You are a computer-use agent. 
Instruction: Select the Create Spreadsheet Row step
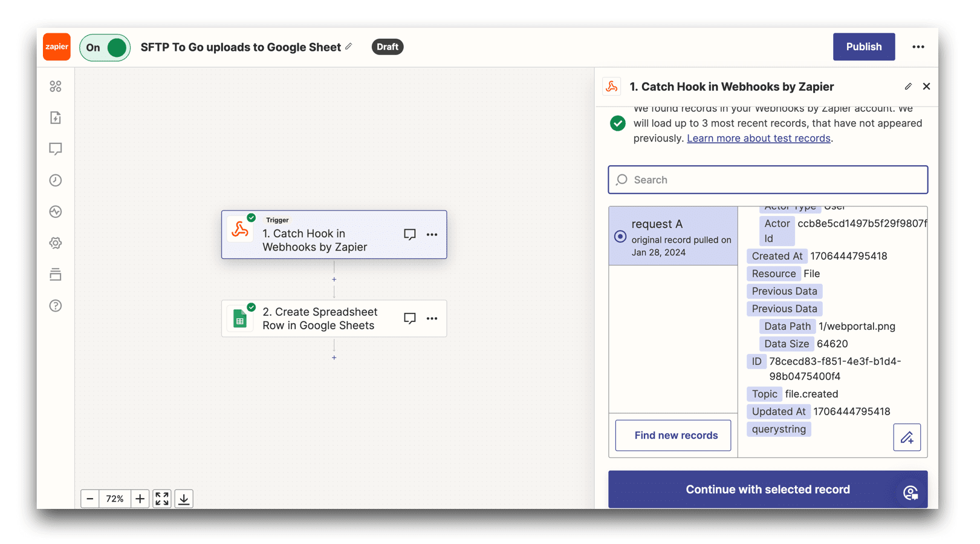[334, 318]
